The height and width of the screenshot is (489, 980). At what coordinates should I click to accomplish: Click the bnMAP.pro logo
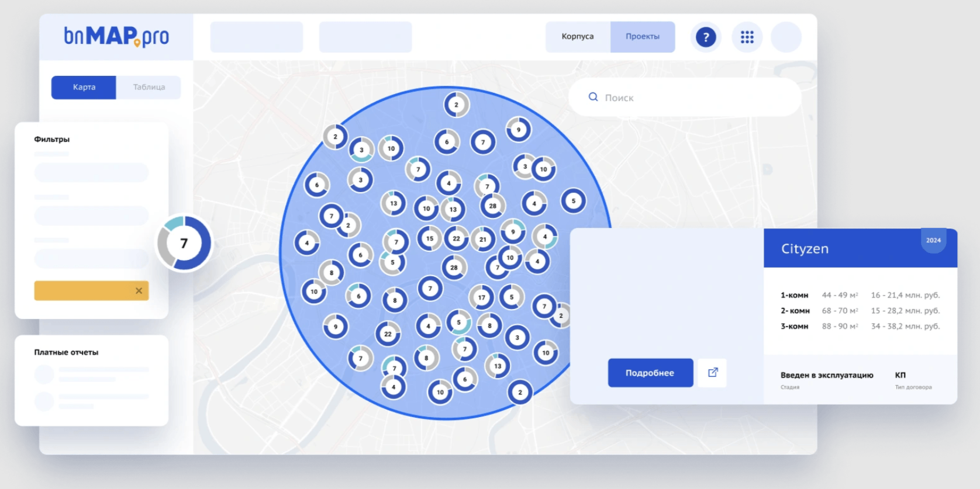(x=116, y=36)
